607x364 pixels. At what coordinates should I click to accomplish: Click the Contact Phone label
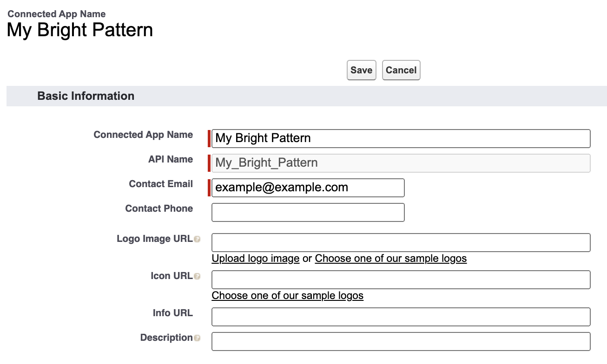(x=159, y=208)
